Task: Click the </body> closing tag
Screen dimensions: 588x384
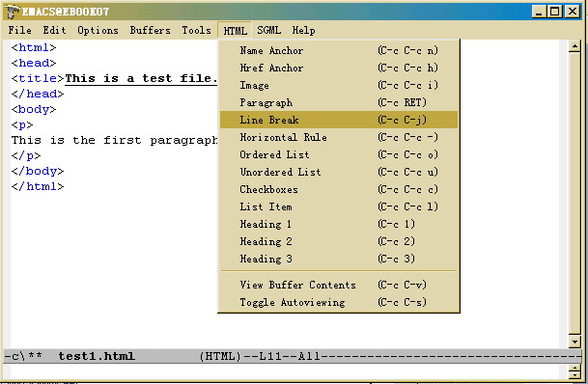Action: tap(38, 171)
